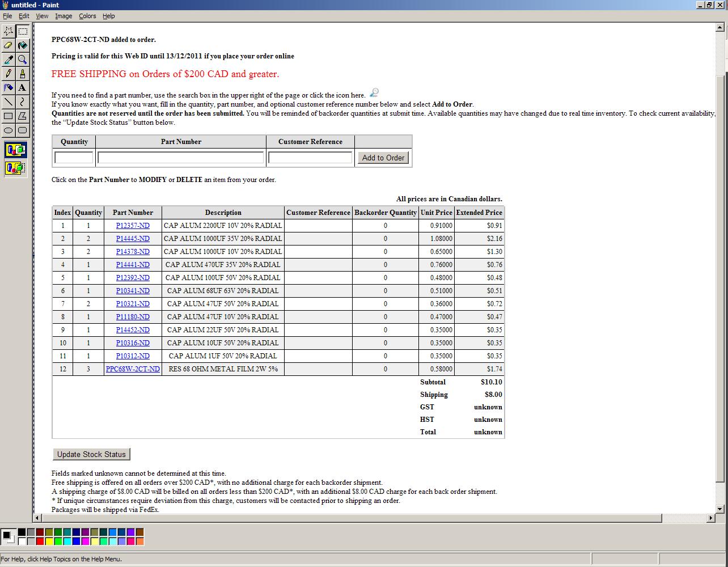
Task: Select the Pencil tool
Action: (x=9, y=74)
